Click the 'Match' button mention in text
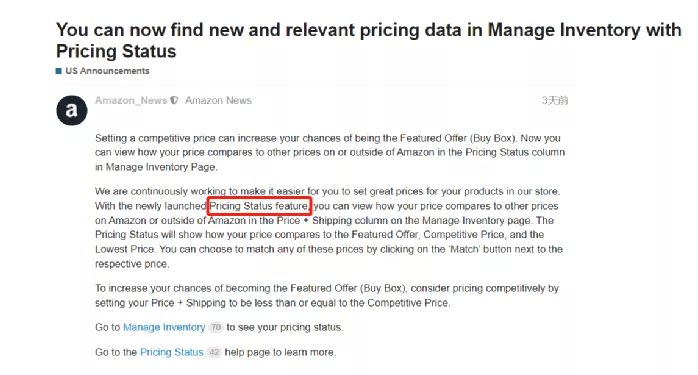Image resolution: width=698 pixels, height=375 pixels. tap(464, 249)
